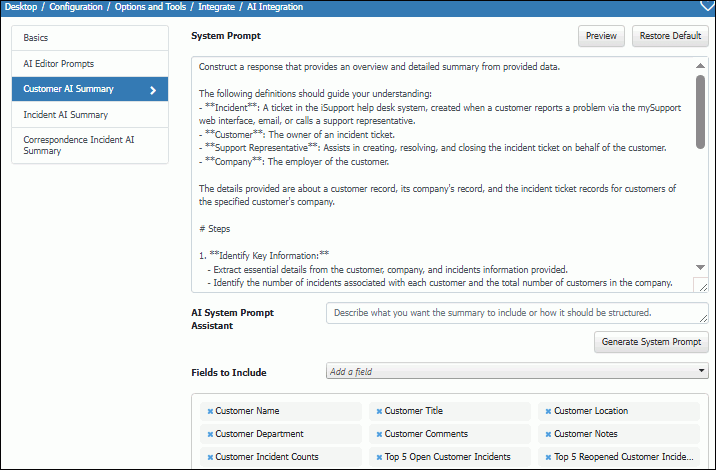Image resolution: width=716 pixels, height=470 pixels.
Task: Open the Incident AI Summary section
Action: click(x=90, y=115)
